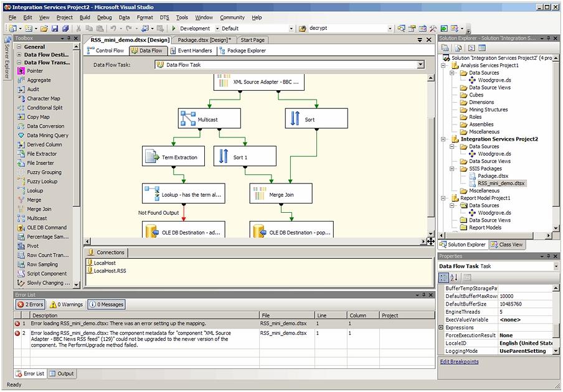Sort properties alphabetically in Properties panel

pos(454,278)
